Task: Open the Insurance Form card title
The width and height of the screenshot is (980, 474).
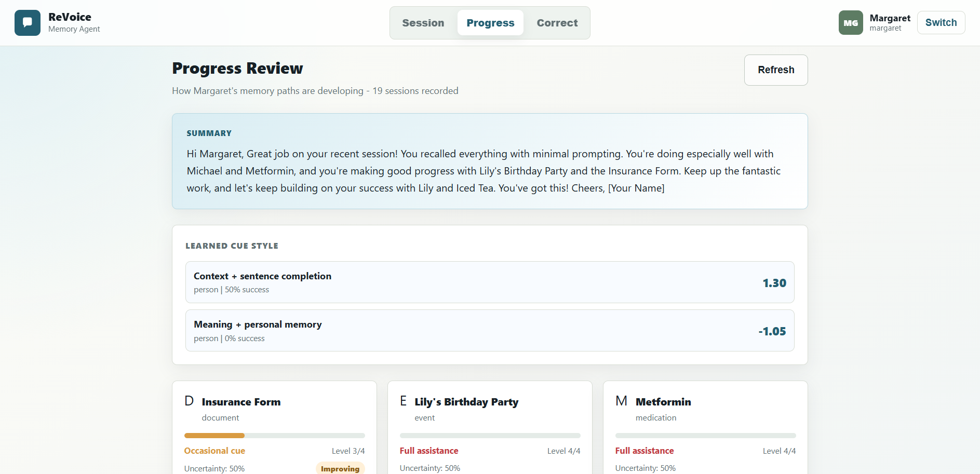Action: 241,402
